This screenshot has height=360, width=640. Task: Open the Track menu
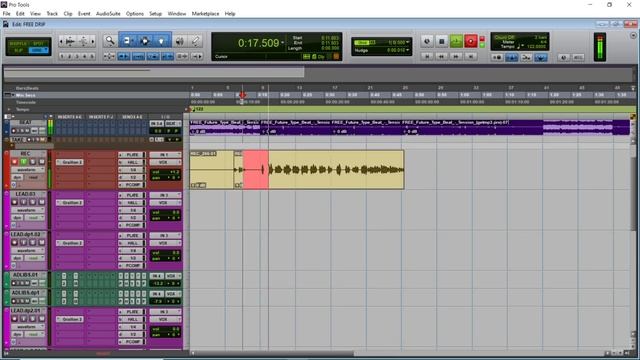(52, 13)
